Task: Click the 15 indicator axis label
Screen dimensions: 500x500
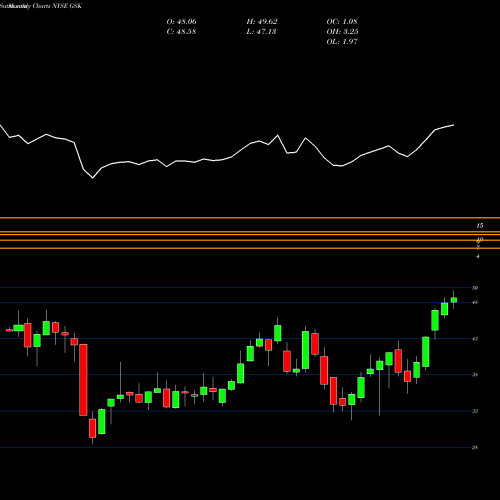Action: click(x=479, y=226)
